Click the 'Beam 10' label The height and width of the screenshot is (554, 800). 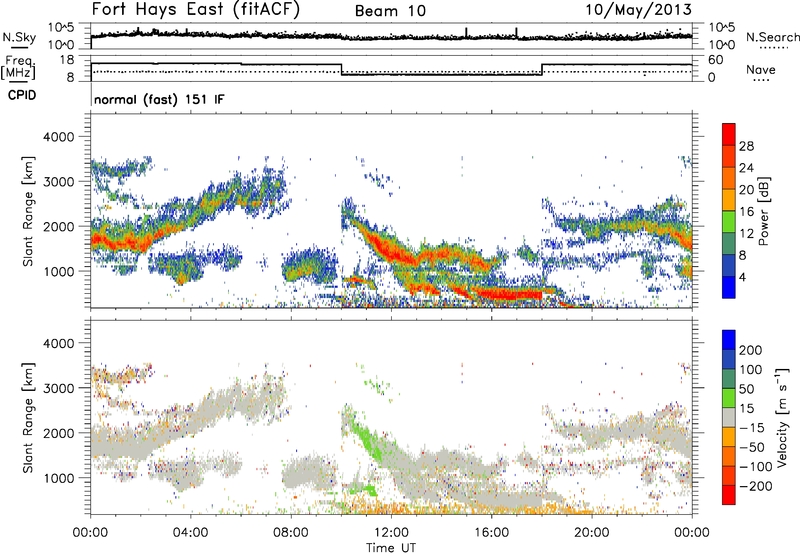(x=390, y=11)
